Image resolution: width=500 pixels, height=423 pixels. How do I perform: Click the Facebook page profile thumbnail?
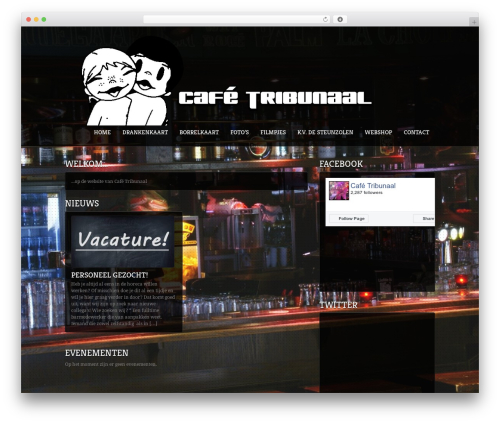tap(339, 191)
